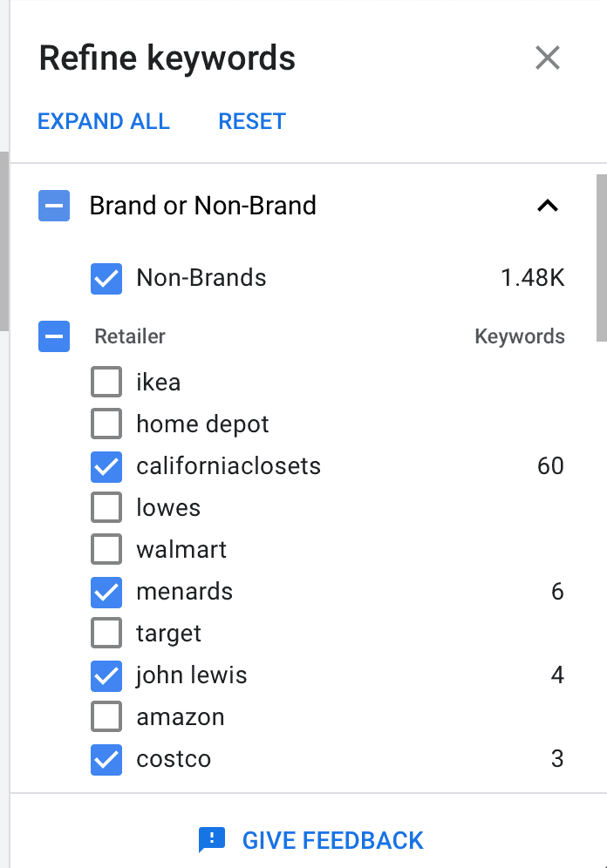
Task: Select the lowes checkbox
Action: [x=106, y=507]
